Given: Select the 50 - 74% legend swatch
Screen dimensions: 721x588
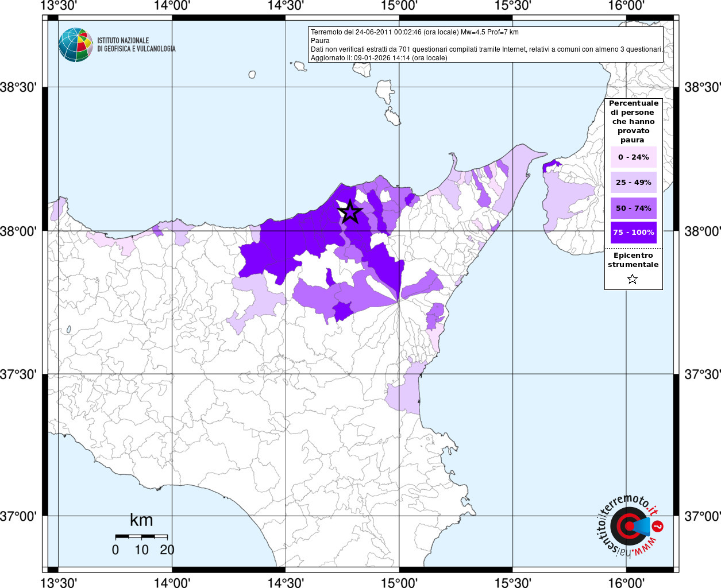Looking at the screenshot, I should tap(633, 208).
